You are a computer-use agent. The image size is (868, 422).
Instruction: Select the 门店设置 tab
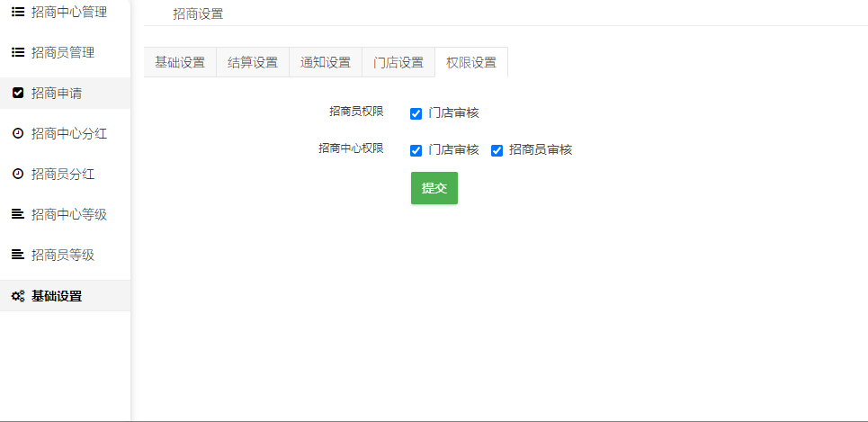tap(398, 63)
